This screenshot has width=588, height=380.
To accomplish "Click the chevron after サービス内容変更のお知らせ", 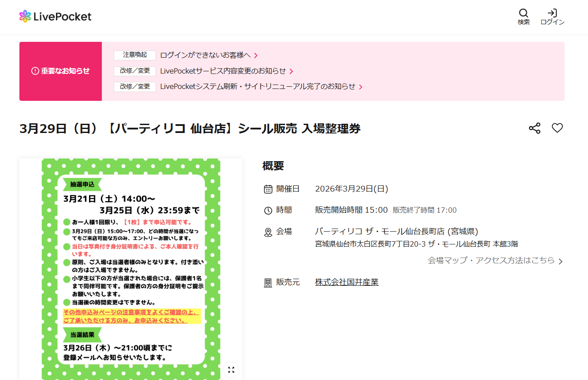I will tap(291, 71).
